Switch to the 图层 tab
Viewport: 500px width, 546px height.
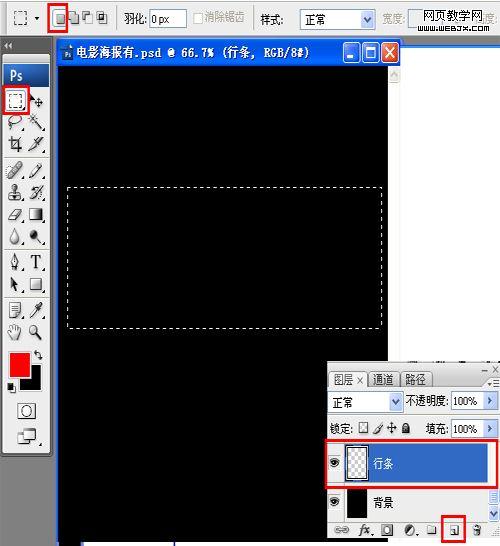(343, 380)
